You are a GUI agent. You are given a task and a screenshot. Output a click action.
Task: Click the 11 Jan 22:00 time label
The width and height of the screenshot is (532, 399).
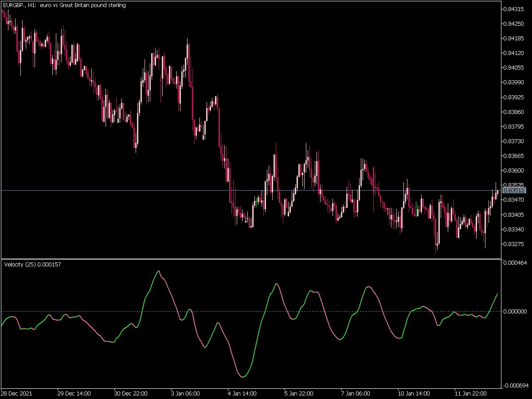pos(471,393)
